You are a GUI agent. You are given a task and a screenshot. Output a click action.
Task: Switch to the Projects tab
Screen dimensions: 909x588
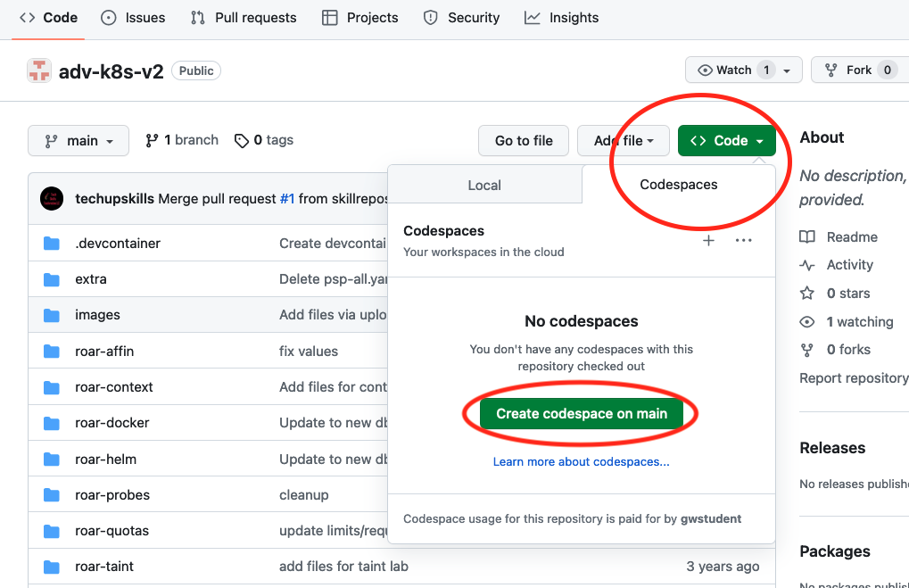click(x=360, y=17)
